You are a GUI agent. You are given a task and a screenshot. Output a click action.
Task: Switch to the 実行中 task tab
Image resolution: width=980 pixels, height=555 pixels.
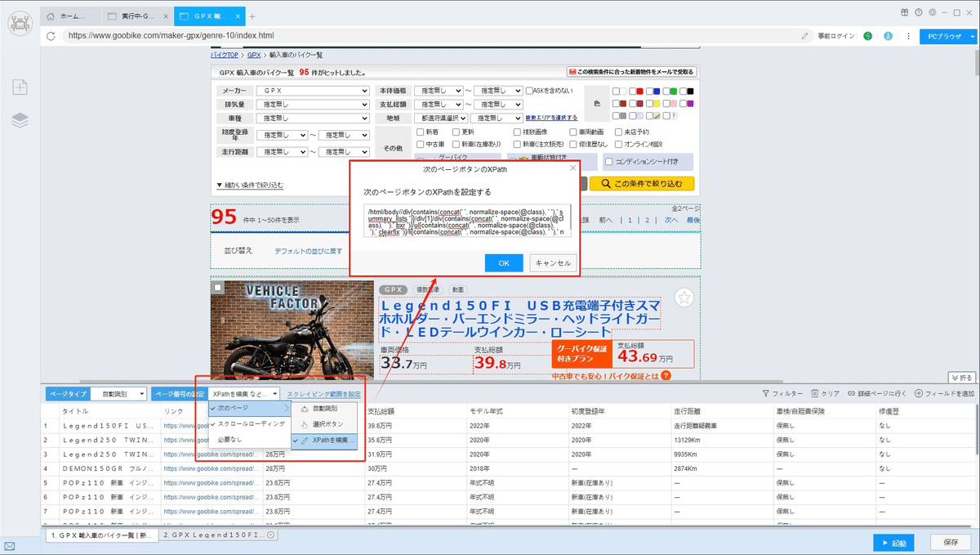pos(138,16)
